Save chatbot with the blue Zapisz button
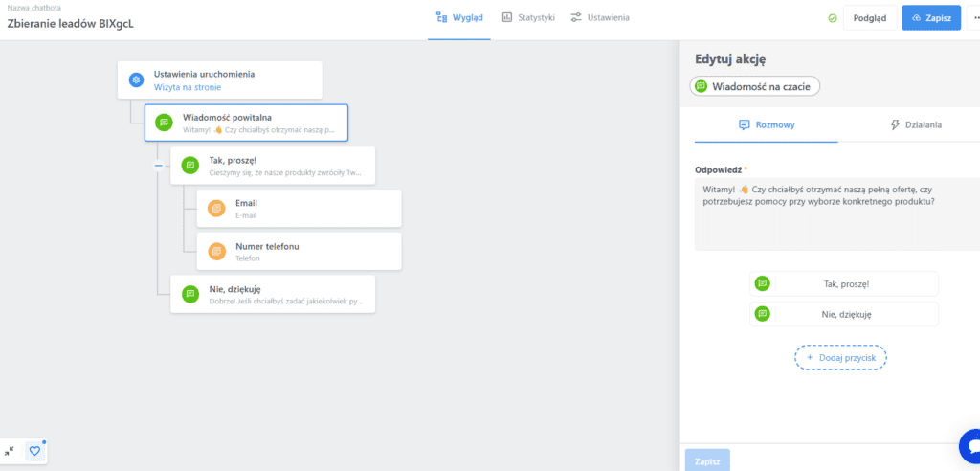This screenshot has width=980, height=471. click(930, 18)
